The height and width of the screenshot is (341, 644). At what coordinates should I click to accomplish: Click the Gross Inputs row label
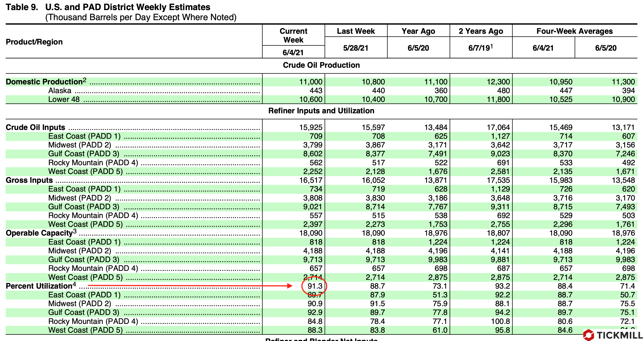[x=29, y=180]
